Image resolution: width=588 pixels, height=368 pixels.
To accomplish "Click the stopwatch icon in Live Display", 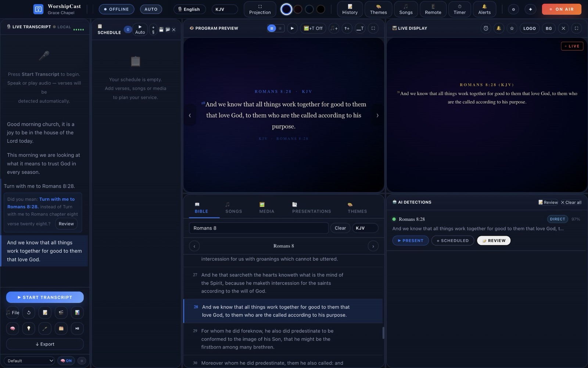I will (x=486, y=28).
